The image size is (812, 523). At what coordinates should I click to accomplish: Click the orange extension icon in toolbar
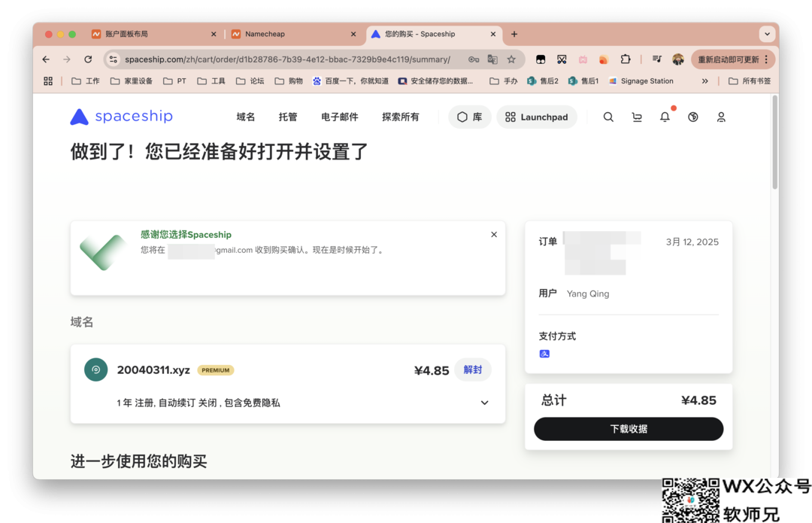click(603, 59)
